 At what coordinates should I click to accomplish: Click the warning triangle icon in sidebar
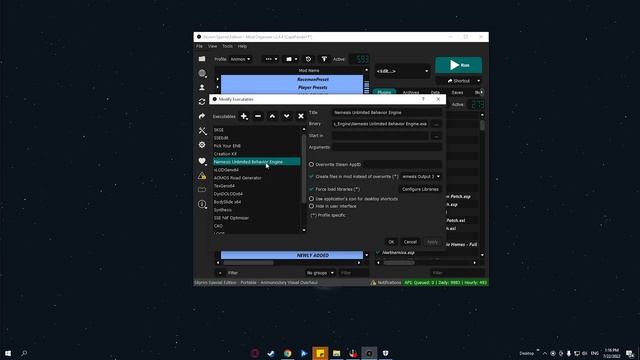point(202,176)
